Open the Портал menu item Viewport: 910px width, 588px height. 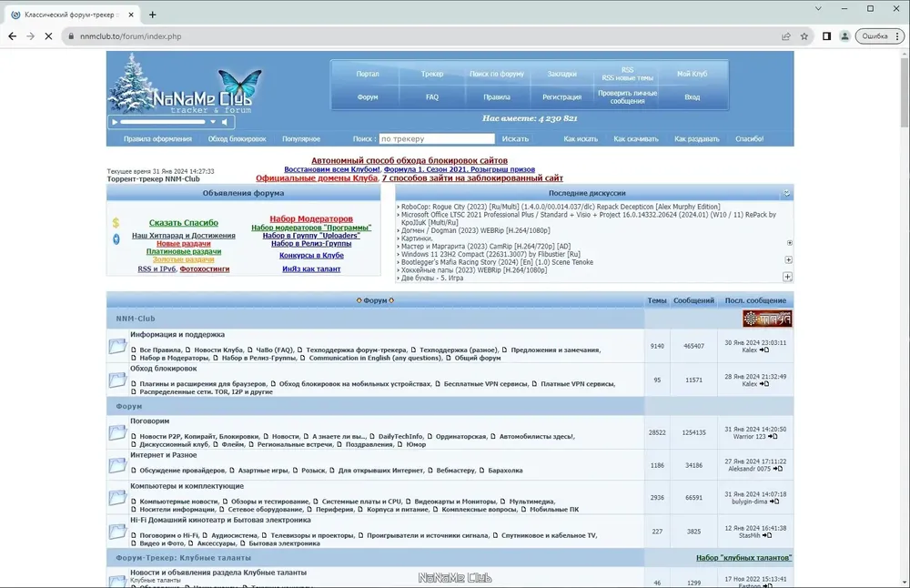(x=368, y=74)
